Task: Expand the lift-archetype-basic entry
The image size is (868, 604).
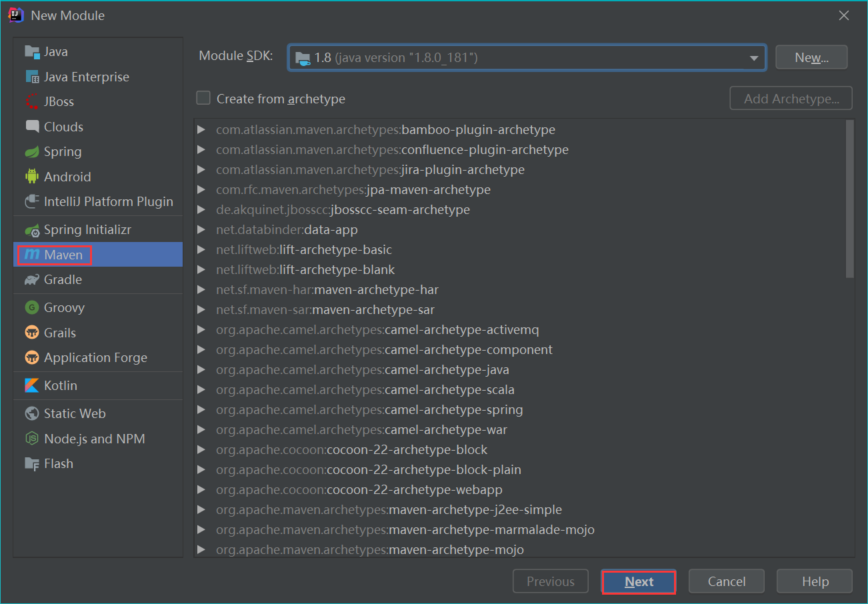Action: click(201, 250)
